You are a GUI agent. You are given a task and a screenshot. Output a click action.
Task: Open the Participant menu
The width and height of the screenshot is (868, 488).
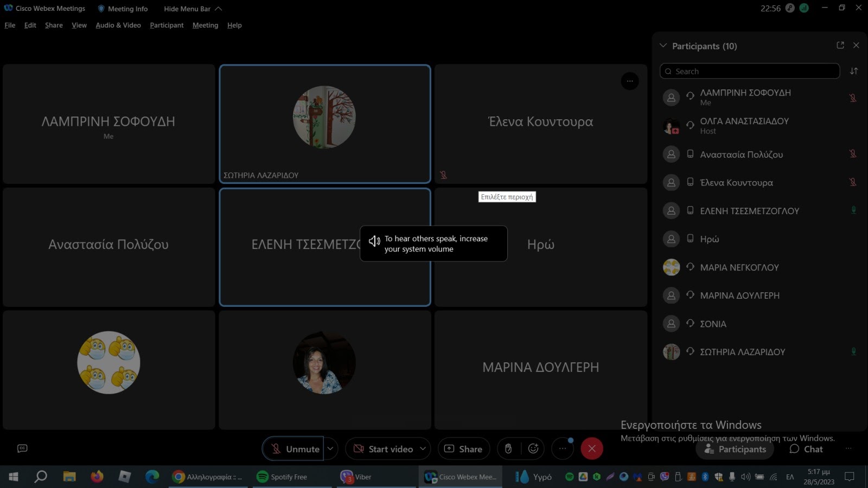[x=167, y=25]
